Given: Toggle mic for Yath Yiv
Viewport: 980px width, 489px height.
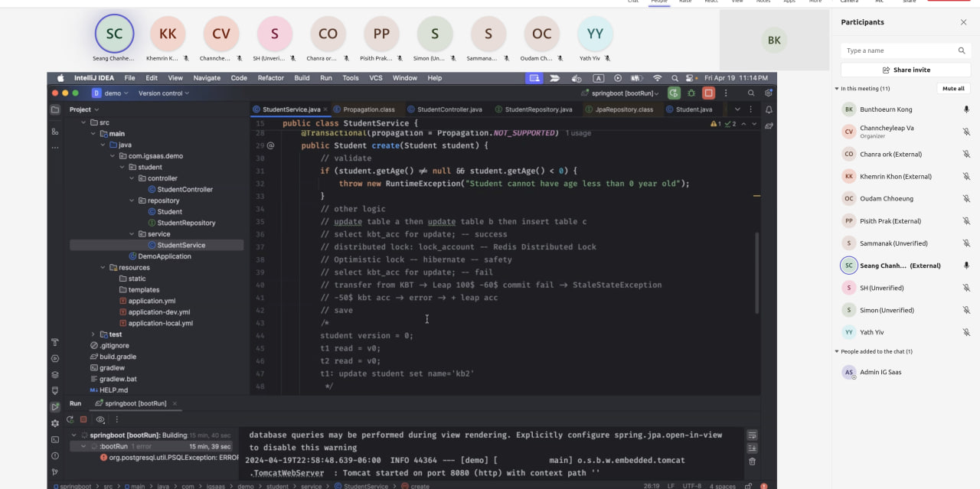Looking at the screenshot, I should 966,332.
